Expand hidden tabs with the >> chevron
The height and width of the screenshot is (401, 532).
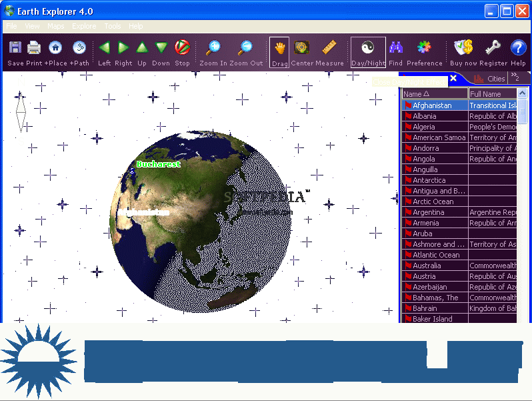pyautogui.click(x=515, y=77)
